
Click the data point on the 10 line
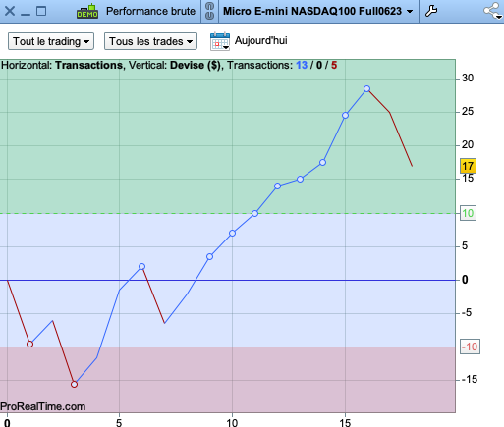click(255, 213)
